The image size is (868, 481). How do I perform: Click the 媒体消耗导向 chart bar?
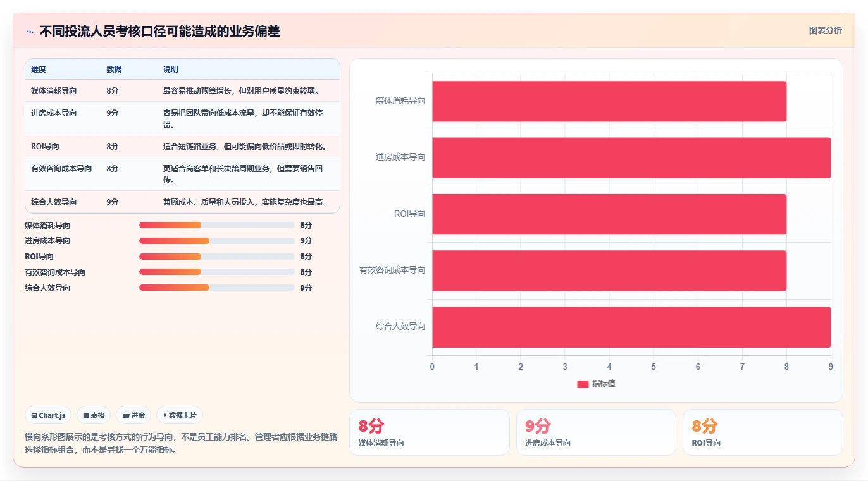[609, 101]
